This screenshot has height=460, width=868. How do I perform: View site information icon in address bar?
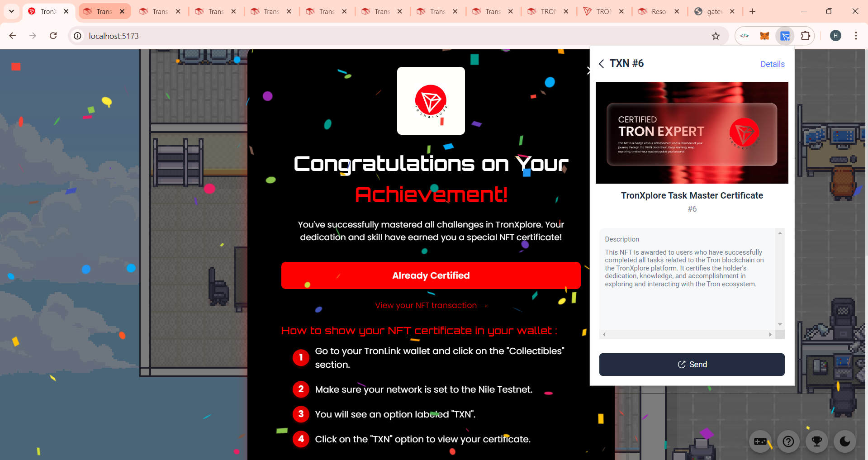[78, 36]
